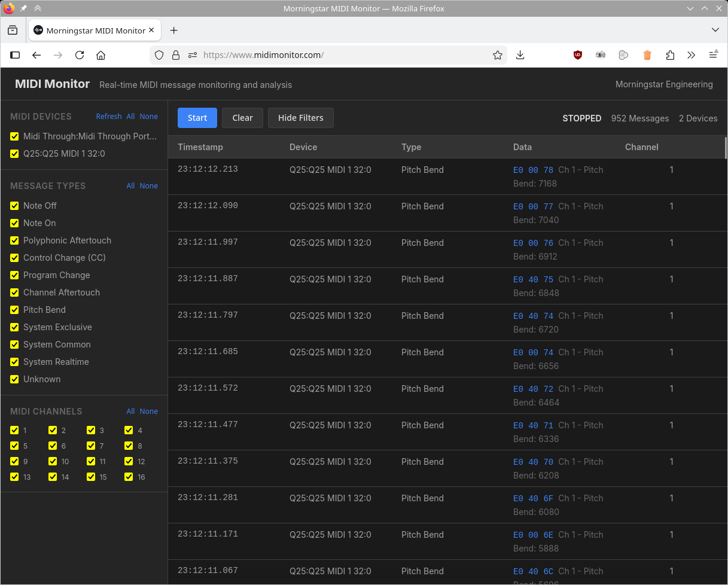Screen dimensions: 728x585
Task: Click Hide Filters button
Action: (x=300, y=118)
